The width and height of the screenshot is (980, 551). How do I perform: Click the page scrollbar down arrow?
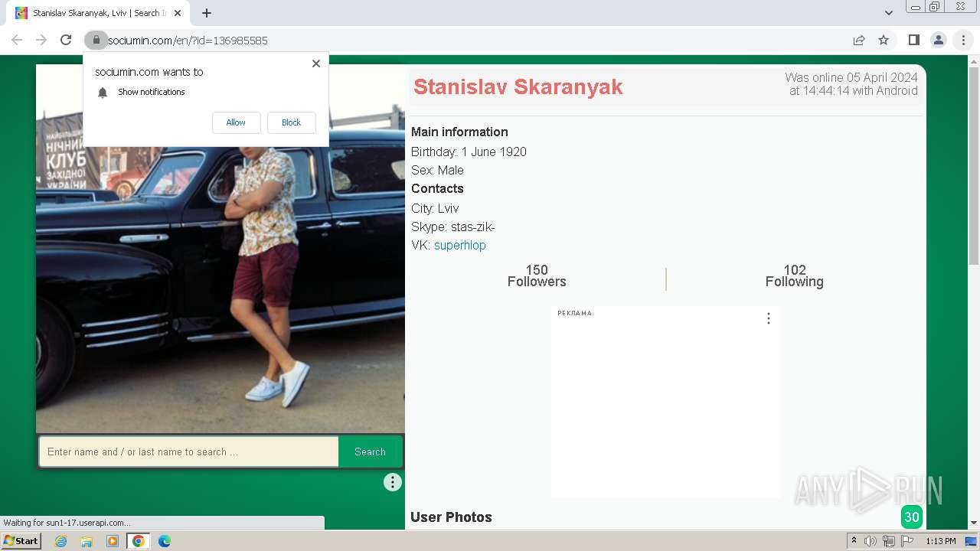(974, 523)
